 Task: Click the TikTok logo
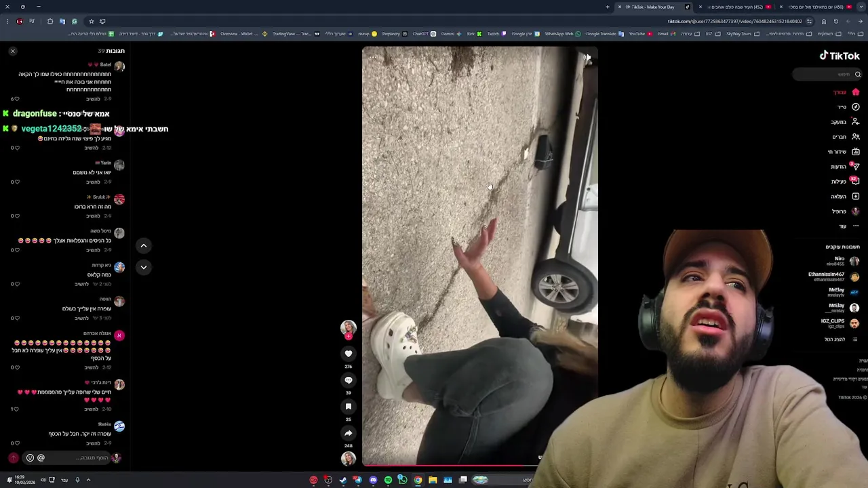(840, 56)
